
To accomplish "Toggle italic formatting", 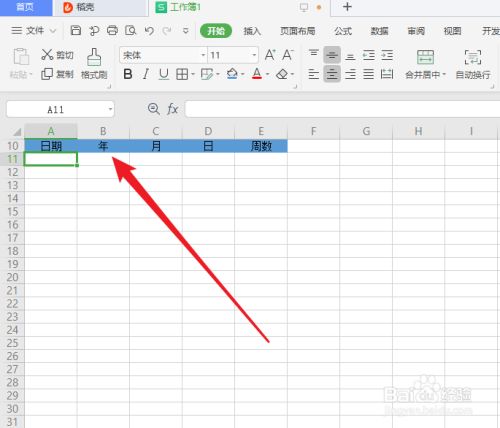I will click(146, 74).
